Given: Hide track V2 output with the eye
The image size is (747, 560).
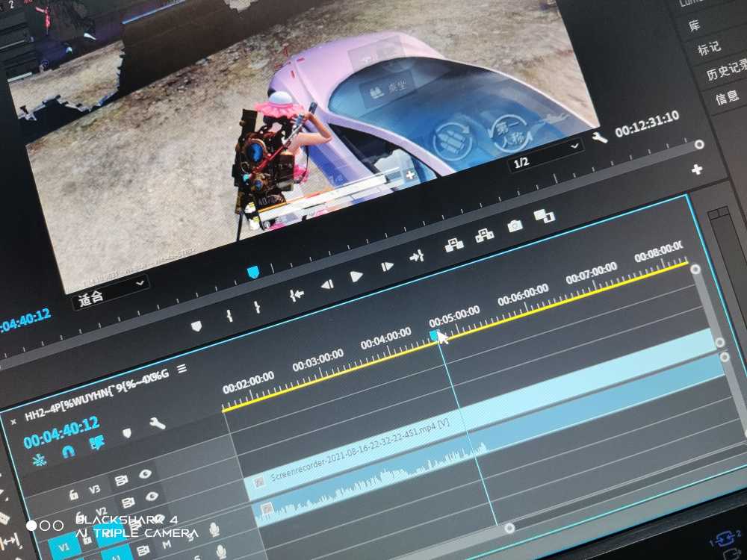Looking at the screenshot, I should [x=152, y=497].
